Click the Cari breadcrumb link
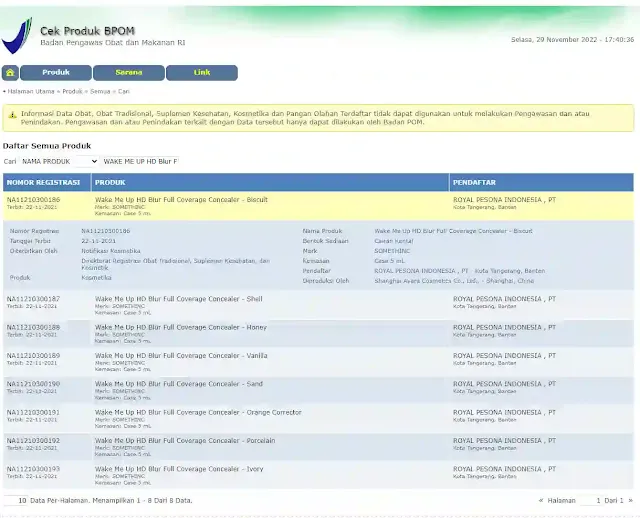640x518 pixels. (x=124, y=91)
